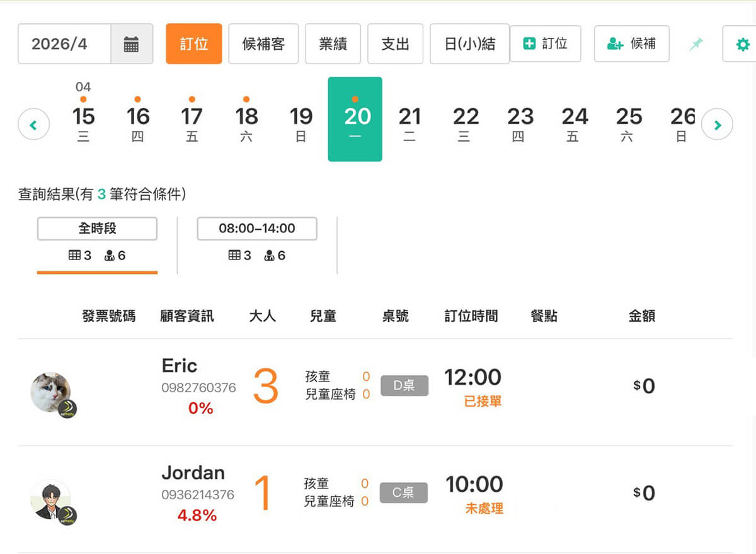Click the right arrow to see later dates

tap(717, 124)
